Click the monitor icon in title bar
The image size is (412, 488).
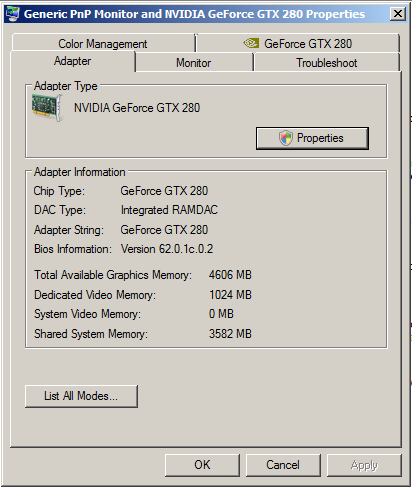tap(13, 14)
